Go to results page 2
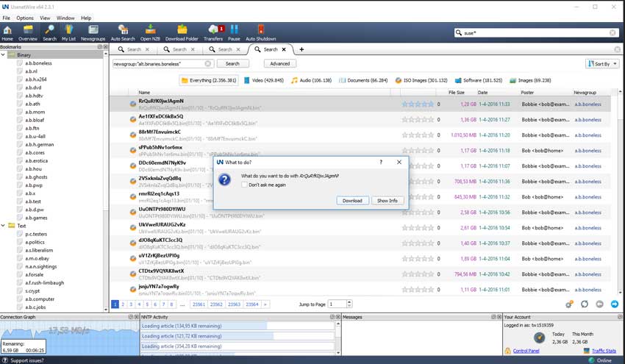The height and width of the screenshot is (364, 625). (123, 304)
